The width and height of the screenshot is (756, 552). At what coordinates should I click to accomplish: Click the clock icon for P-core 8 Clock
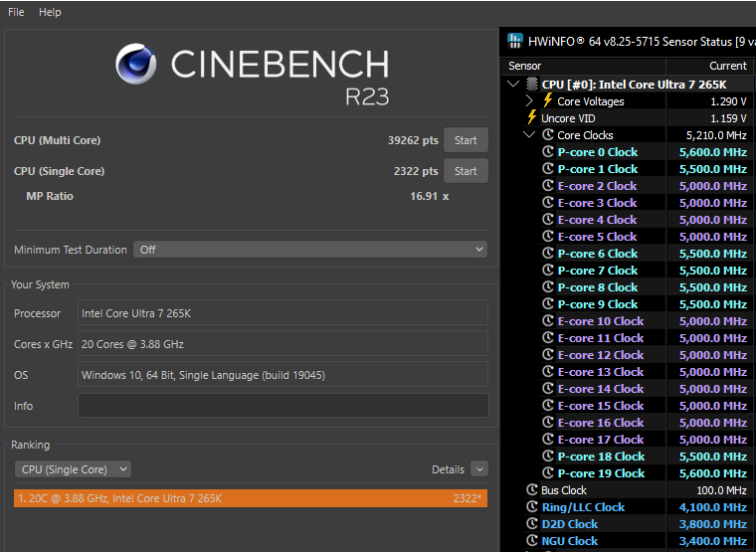coord(547,286)
